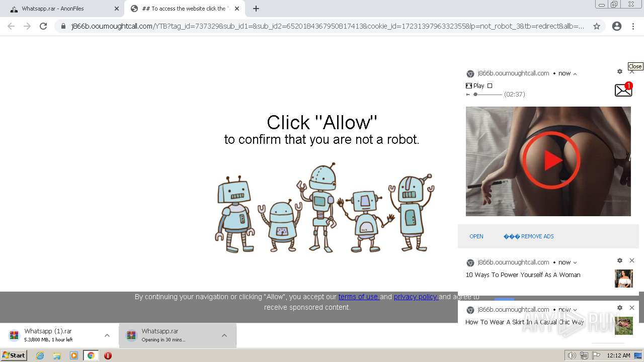
Task: Click the address bar URL
Action: [327, 26]
